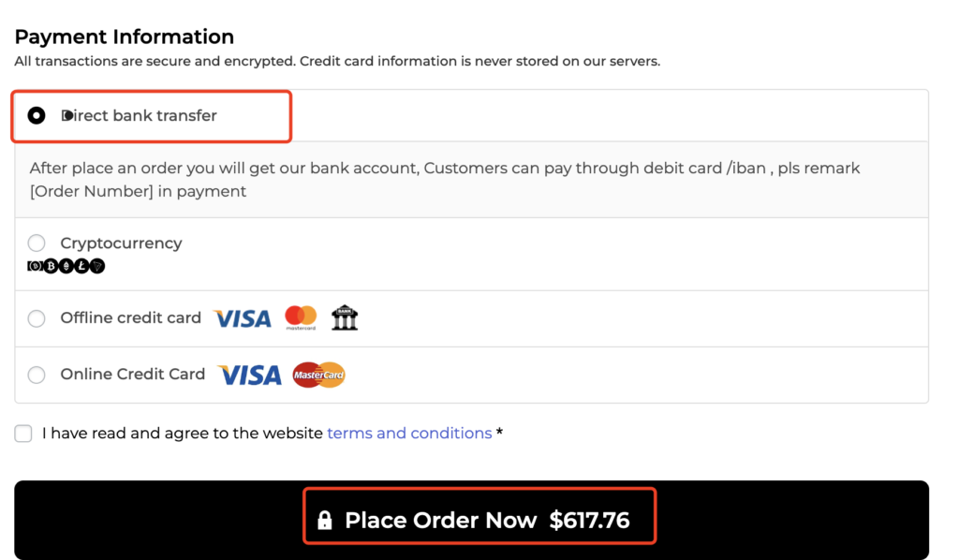This screenshot has height=560, width=959.
Task: Click the padlock icon on Place Order button
Action: click(x=325, y=521)
